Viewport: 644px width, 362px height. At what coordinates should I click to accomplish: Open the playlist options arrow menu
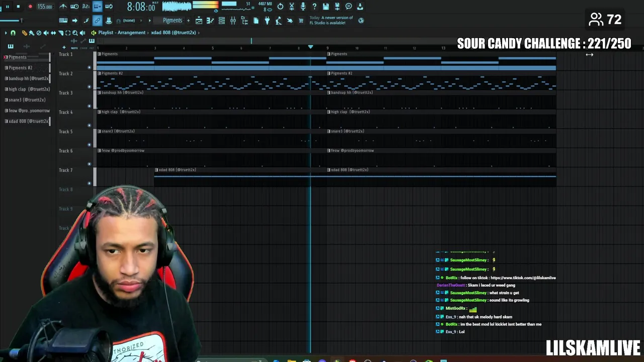click(6, 33)
